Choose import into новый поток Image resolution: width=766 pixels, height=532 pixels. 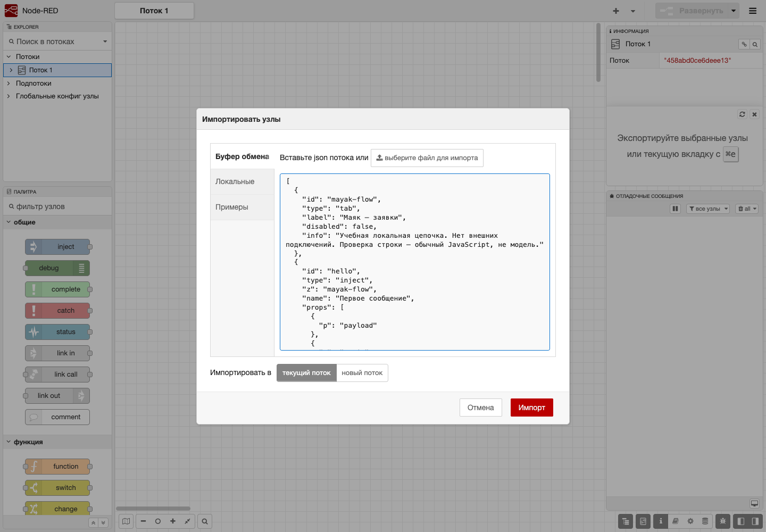(362, 373)
